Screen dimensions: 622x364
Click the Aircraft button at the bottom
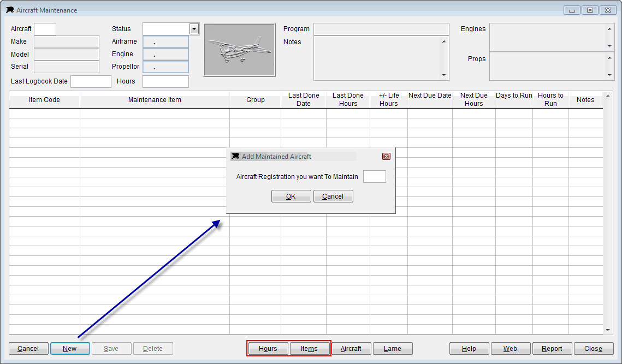[x=351, y=349]
